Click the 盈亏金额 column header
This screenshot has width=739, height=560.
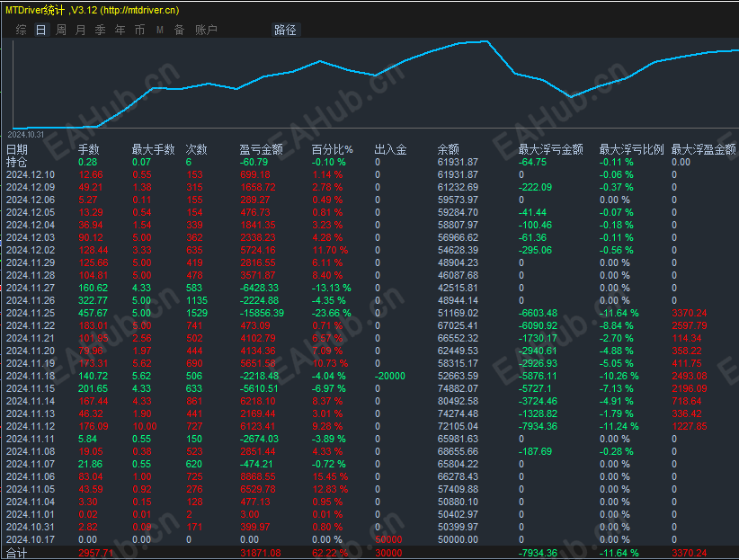coord(261,149)
